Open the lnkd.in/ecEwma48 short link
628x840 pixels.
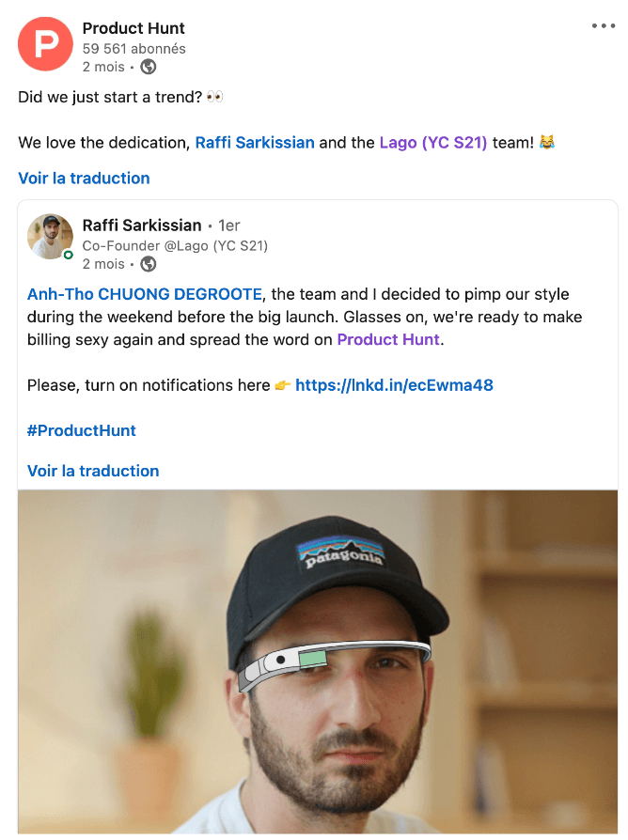click(x=394, y=385)
